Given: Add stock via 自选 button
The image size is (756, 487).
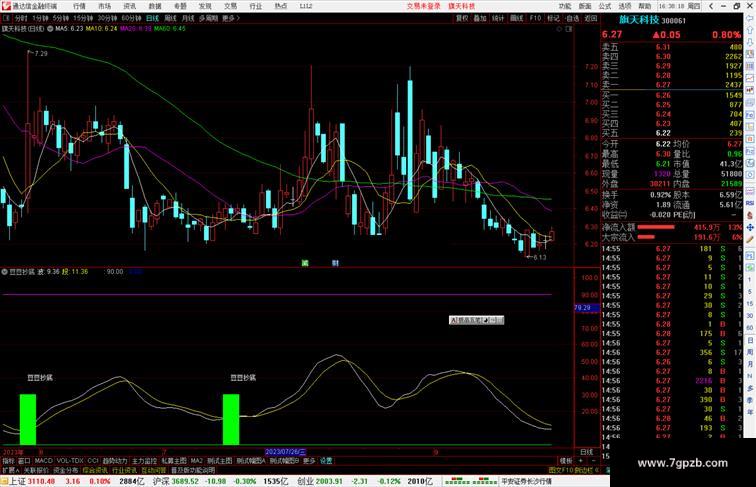Looking at the screenshot, I should tap(572, 18).
